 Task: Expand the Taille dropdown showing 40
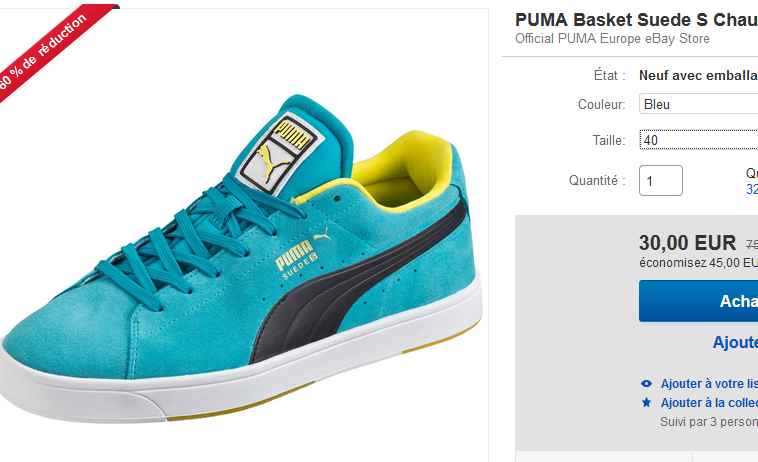[699, 140]
